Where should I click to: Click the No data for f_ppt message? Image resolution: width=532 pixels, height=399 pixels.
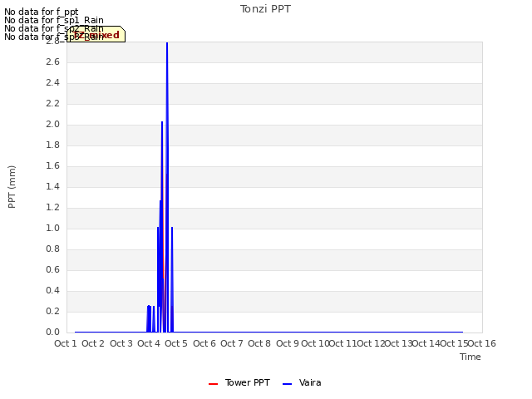[x=41, y=12]
